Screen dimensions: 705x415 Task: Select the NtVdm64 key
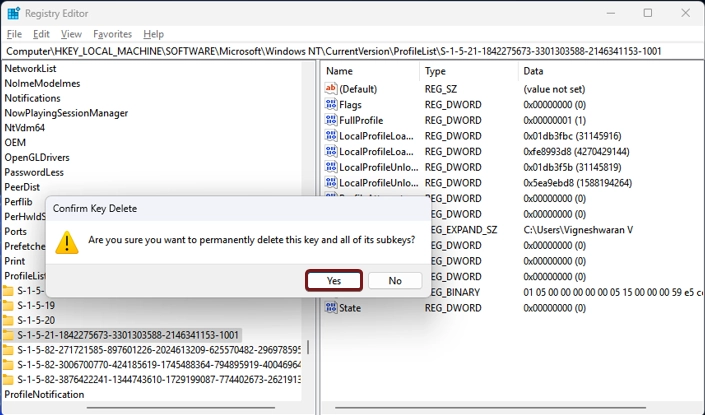point(25,128)
